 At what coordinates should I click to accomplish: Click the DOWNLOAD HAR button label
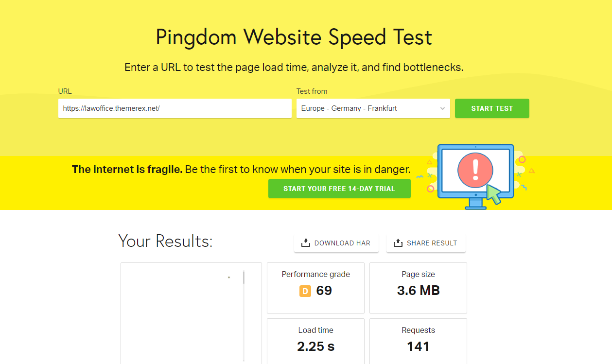pyautogui.click(x=342, y=243)
